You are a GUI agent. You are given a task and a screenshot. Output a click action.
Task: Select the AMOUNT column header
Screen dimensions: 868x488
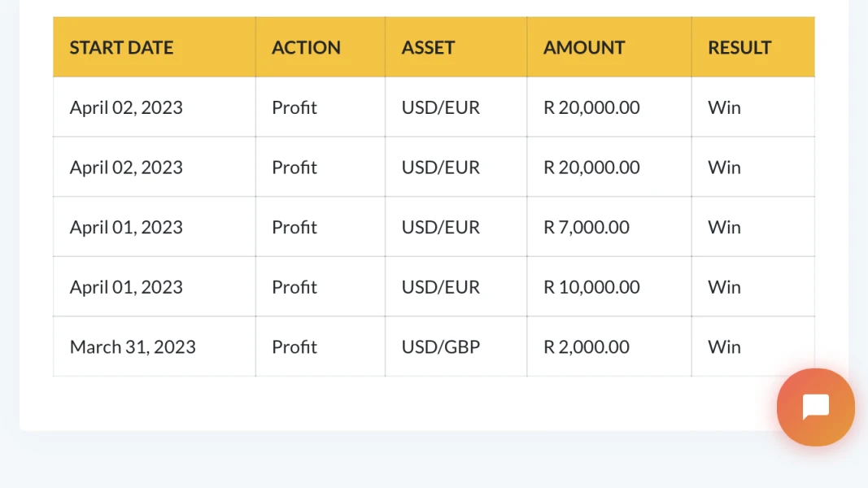(584, 47)
